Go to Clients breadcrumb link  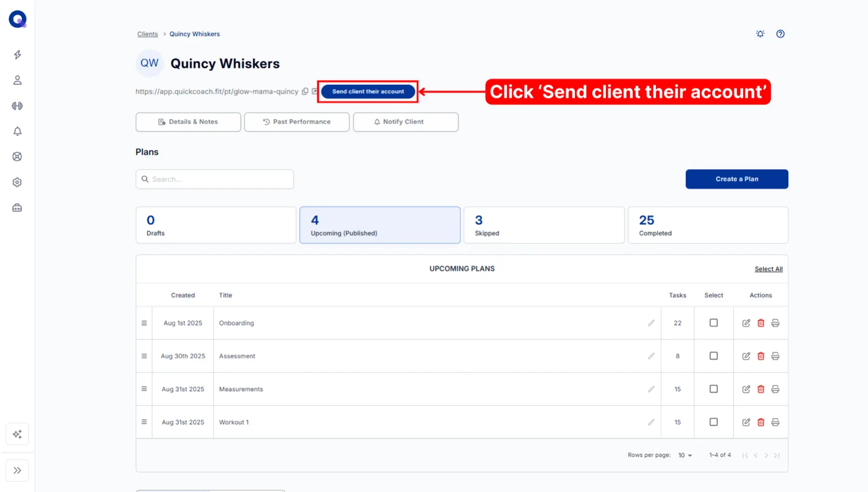click(x=148, y=34)
